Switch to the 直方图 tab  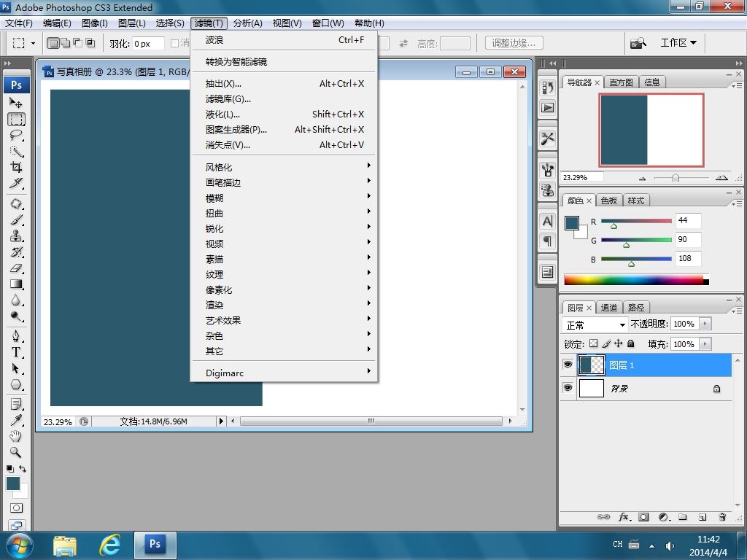[621, 82]
